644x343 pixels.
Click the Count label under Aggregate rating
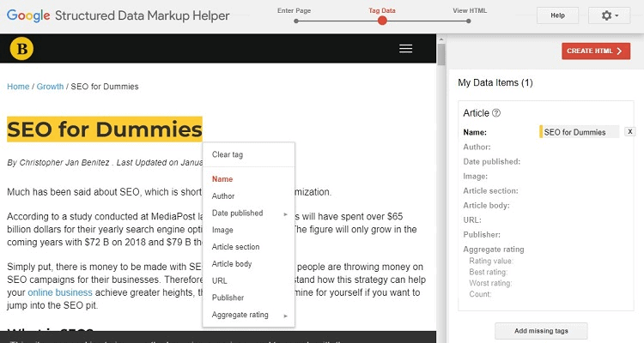[480, 294]
